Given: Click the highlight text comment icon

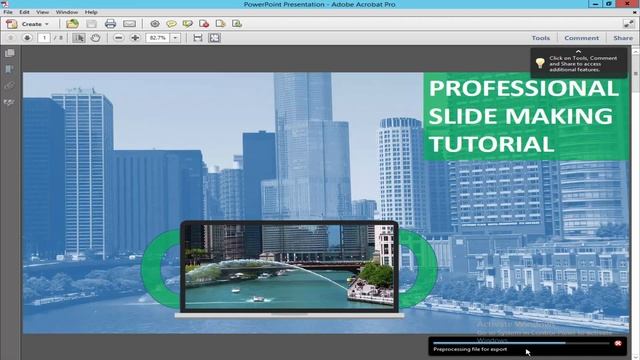Looking at the screenshot, I should coord(188,24).
